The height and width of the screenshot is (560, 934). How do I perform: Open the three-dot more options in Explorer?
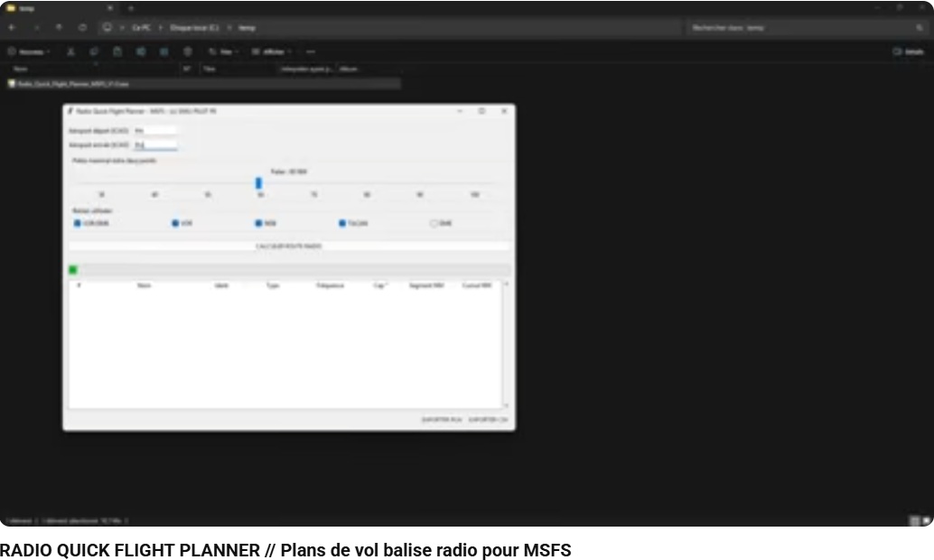311,51
